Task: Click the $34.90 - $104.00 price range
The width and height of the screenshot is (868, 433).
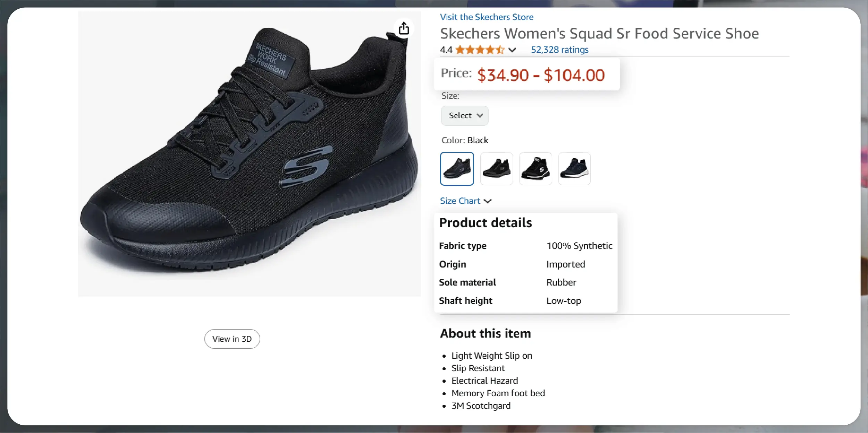Action: 541,75
